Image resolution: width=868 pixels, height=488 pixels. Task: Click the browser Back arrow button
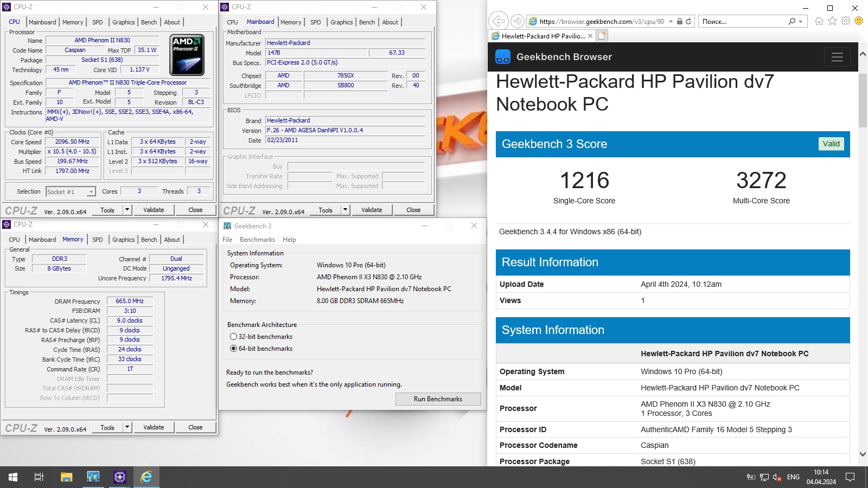coord(498,21)
